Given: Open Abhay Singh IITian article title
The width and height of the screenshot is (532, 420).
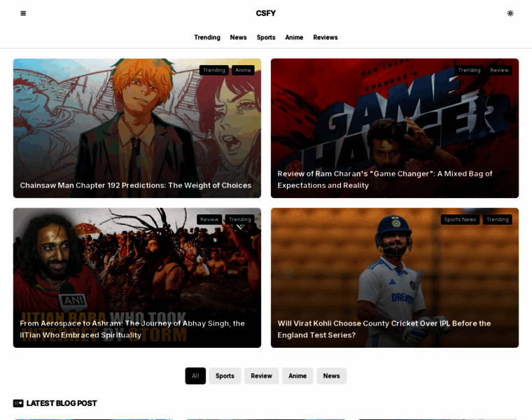Looking at the screenshot, I should coord(132,329).
